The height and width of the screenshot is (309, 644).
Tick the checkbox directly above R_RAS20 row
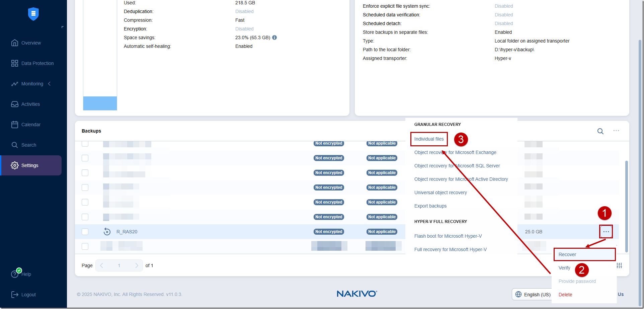85,217
